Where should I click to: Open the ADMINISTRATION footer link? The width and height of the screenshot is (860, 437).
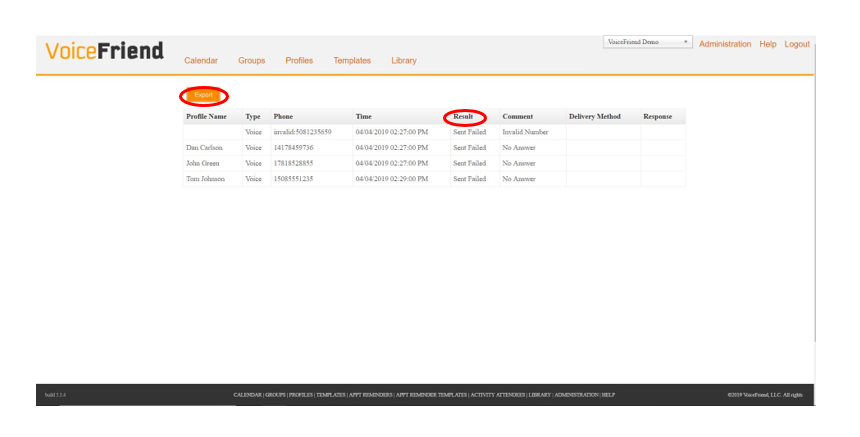tap(576, 395)
